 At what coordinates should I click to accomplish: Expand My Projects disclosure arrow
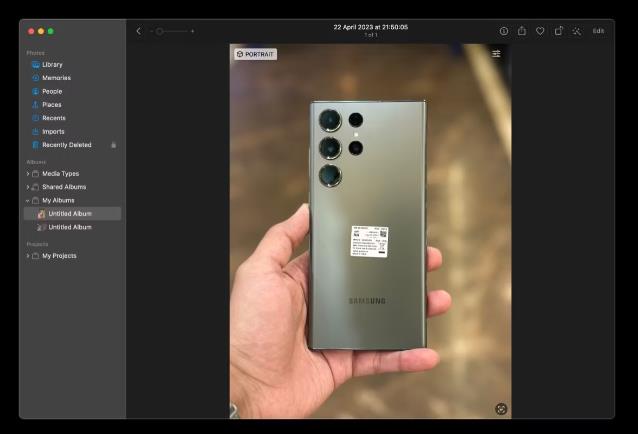coord(28,256)
